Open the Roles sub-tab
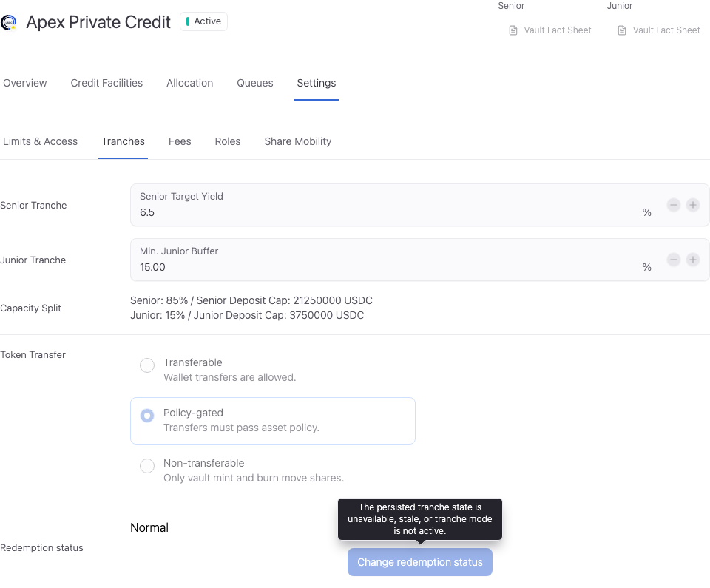The image size is (710, 588). (x=228, y=141)
